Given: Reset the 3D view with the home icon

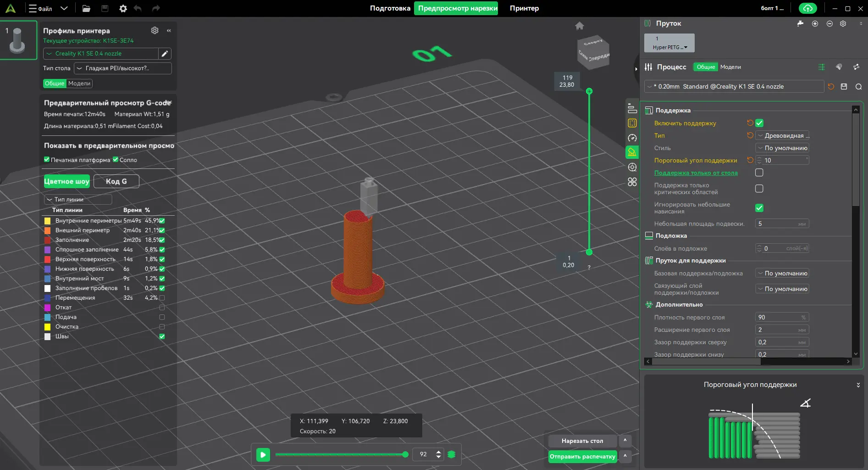Looking at the screenshot, I should click(580, 26).
